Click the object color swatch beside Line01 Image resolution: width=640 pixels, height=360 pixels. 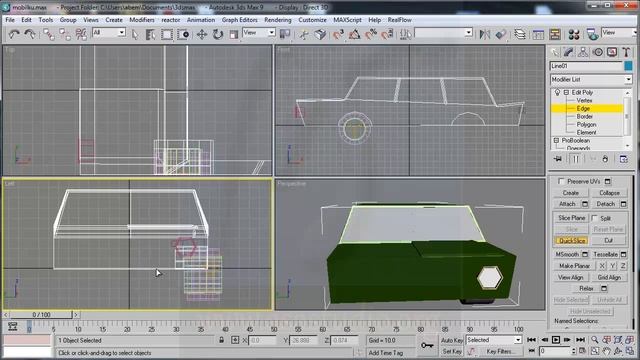[628, 66]
